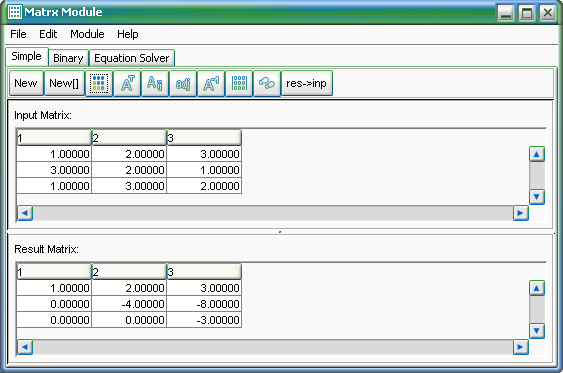This screenshot has width=563, height=373.
Task: Click the Result Matrix horizontal scrollbar track
Action: click(273, 347)
